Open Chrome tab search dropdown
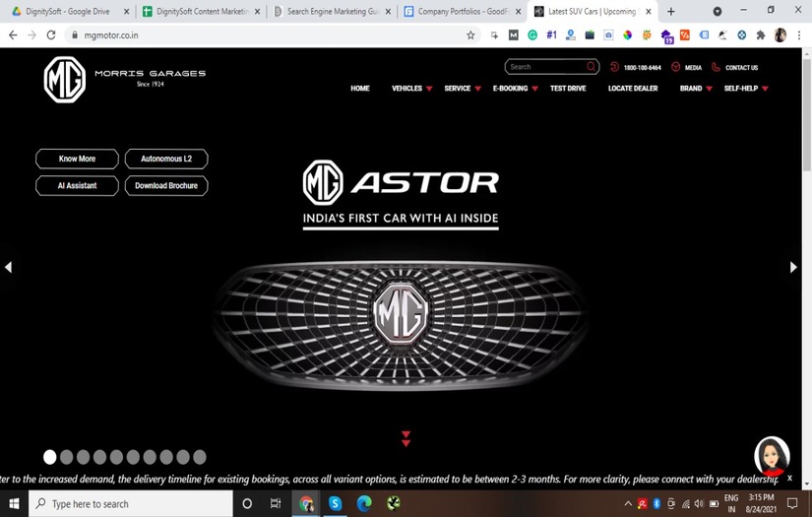 pos(718,12)
